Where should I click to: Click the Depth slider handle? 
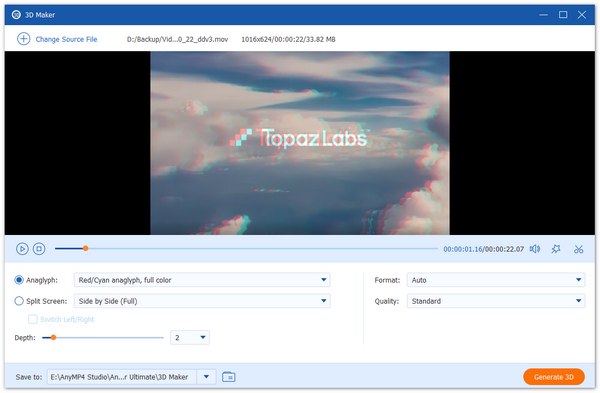tap(54, 338)
